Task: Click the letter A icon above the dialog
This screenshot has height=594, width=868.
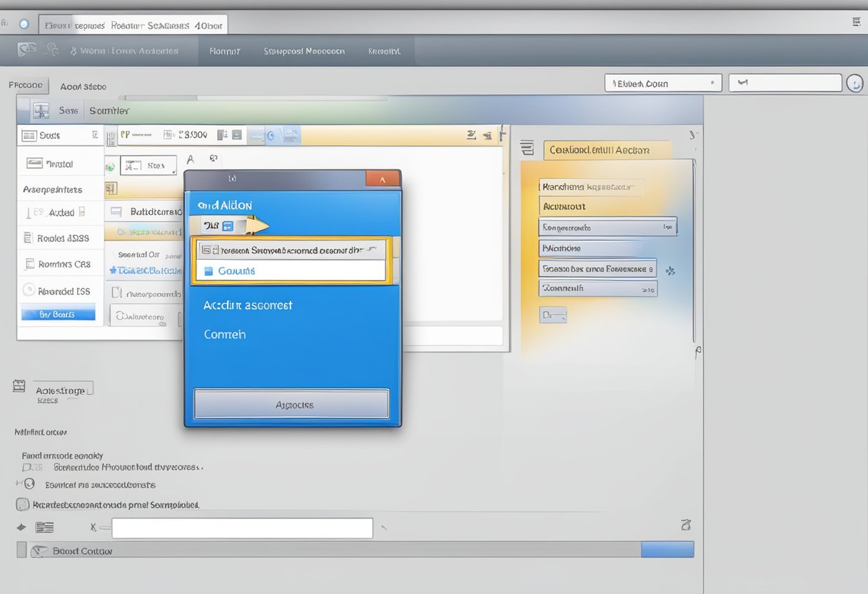Action: 190,160
